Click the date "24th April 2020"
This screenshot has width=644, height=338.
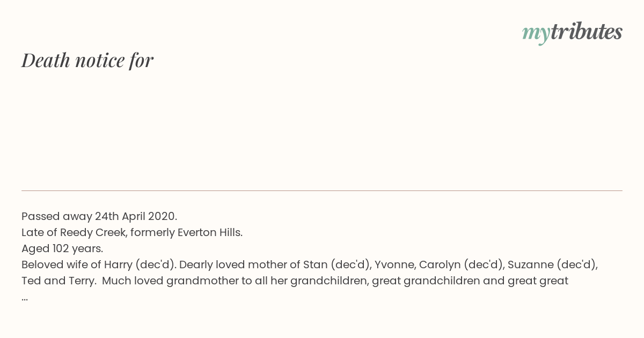[135, 216]
